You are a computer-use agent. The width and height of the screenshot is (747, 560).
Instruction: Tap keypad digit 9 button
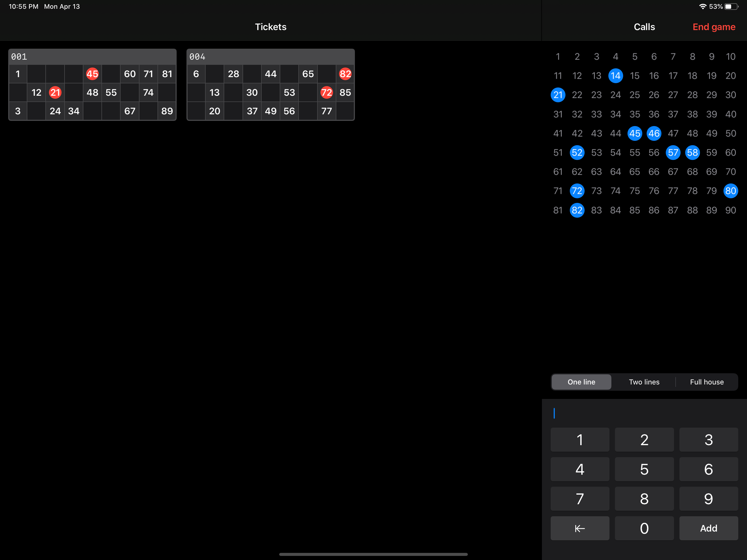708,499
